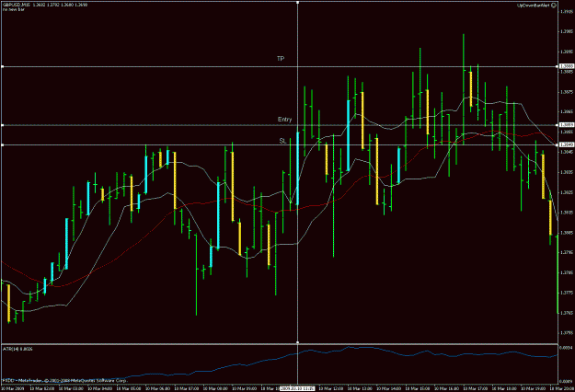Viewport: 575px width, 392px height.
Task: Click the vertical line top anchor handle
Action: (297, 2)
